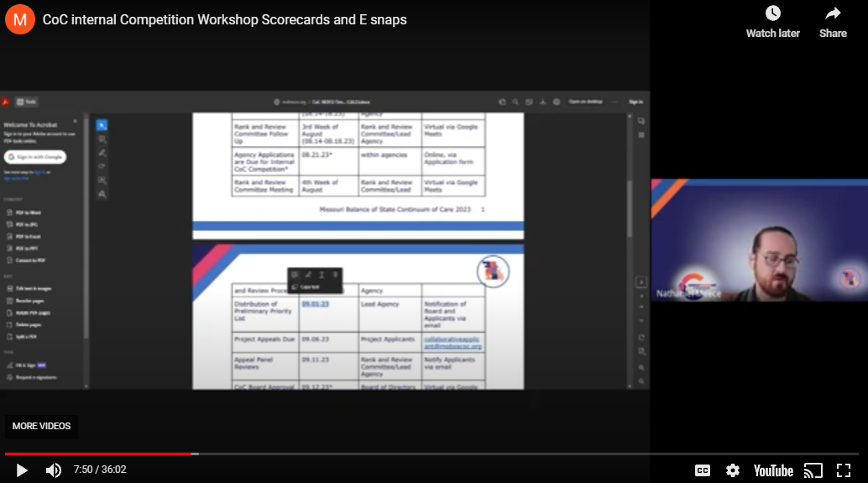
Task: Click Copy text in the selection popup
Action: (x=306, y=287)
